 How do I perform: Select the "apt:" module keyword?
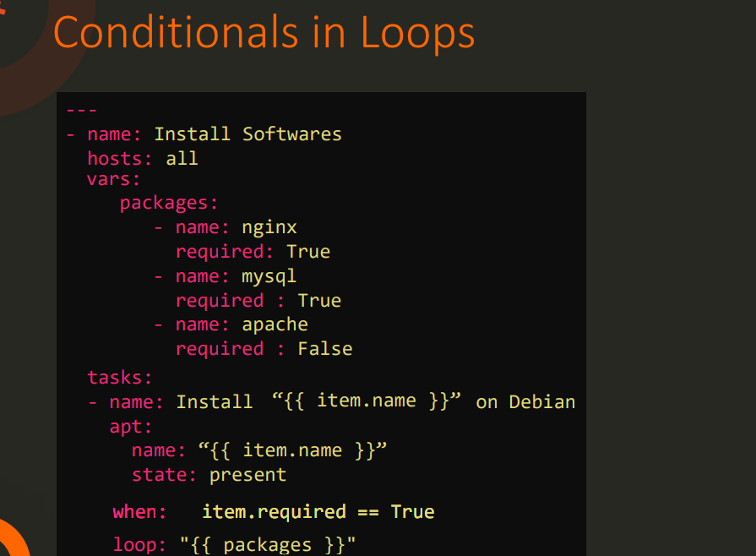[x=131, y=427]
